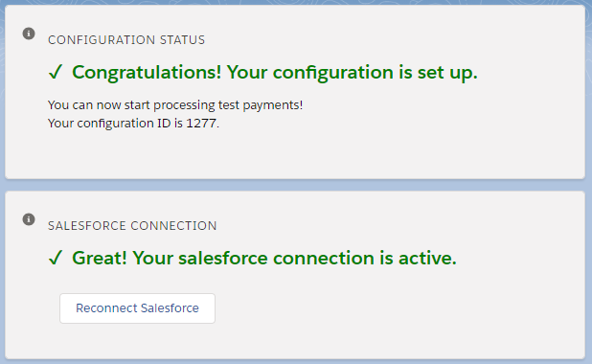Click the word "Congratulations!" in the heading
Image resolution: width=592 pixels, height=364 pixels.
point(147,72)
